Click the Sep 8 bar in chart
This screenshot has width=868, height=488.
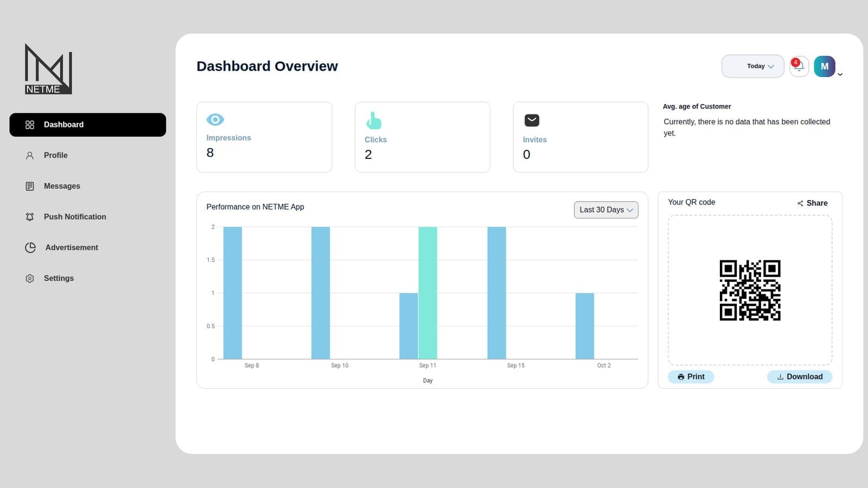pos(233,293)
